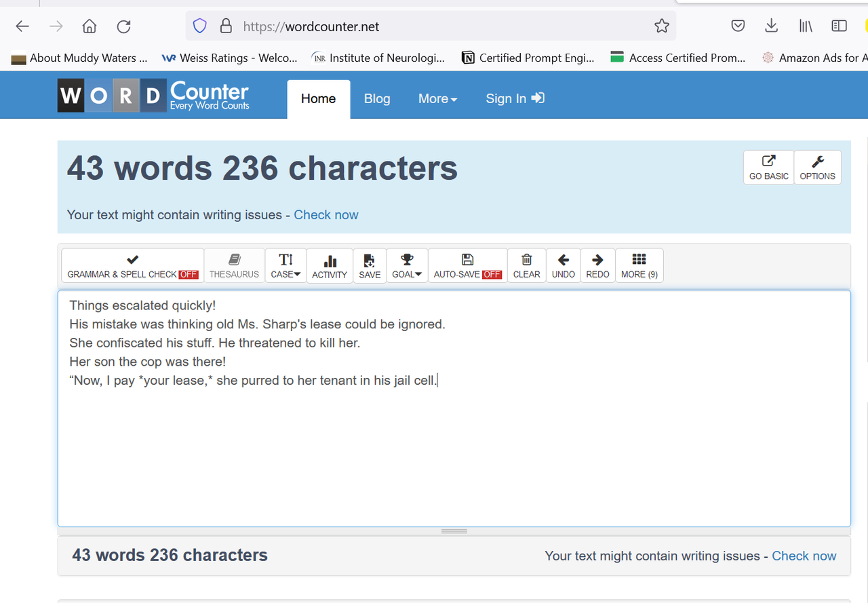Bookmark this page with the star icon

662,26
